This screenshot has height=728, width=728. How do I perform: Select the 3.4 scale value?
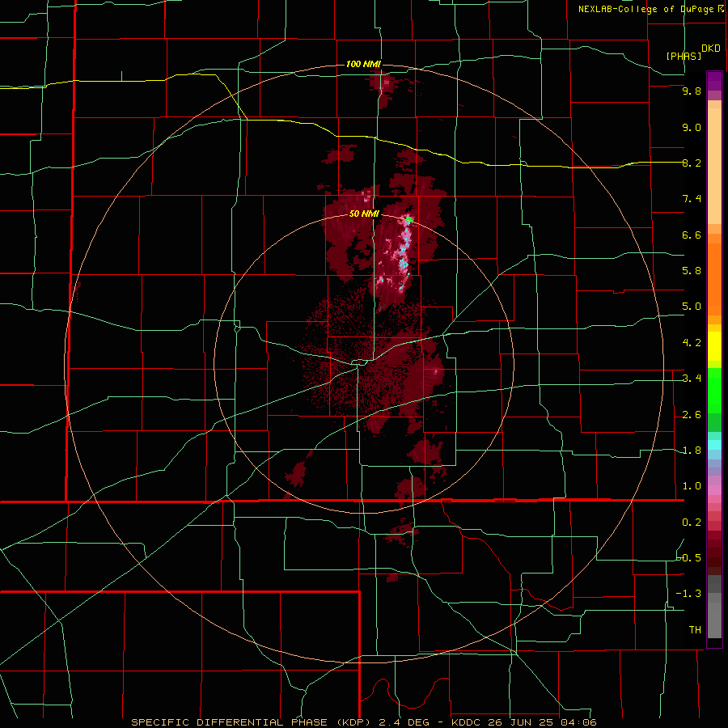pos(692,379)
